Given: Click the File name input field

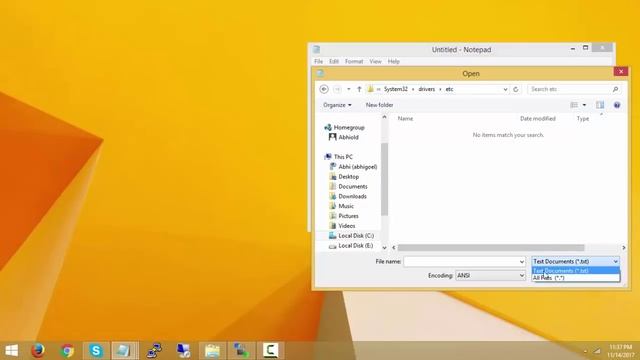Looking at the screenshot, I should click(461, 262).
